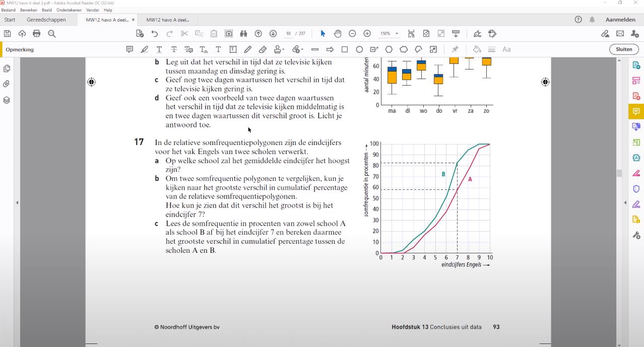This screenshot has height=347, width=644.
Task: Open the search text tool
Action: tap(51, 33)
